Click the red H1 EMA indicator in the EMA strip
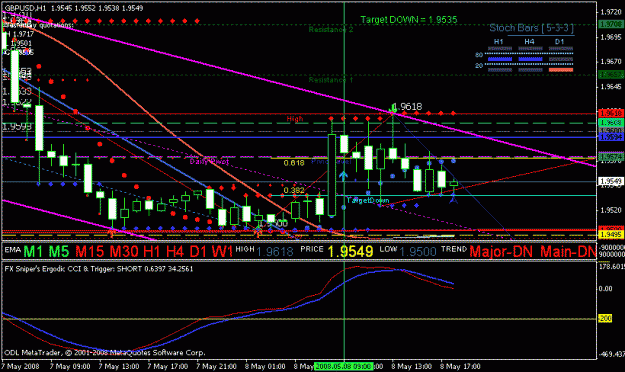 152,251
